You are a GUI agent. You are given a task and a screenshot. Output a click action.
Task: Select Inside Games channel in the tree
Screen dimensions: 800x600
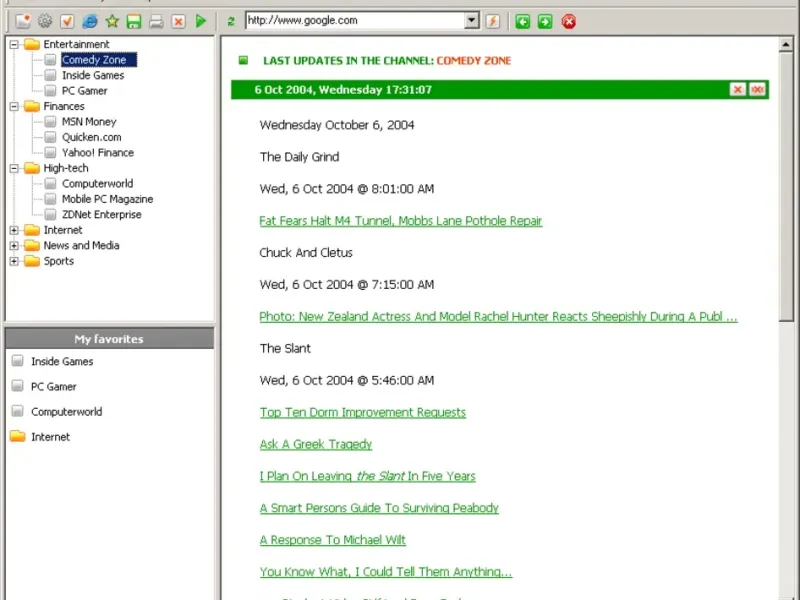tap(93, 75)
